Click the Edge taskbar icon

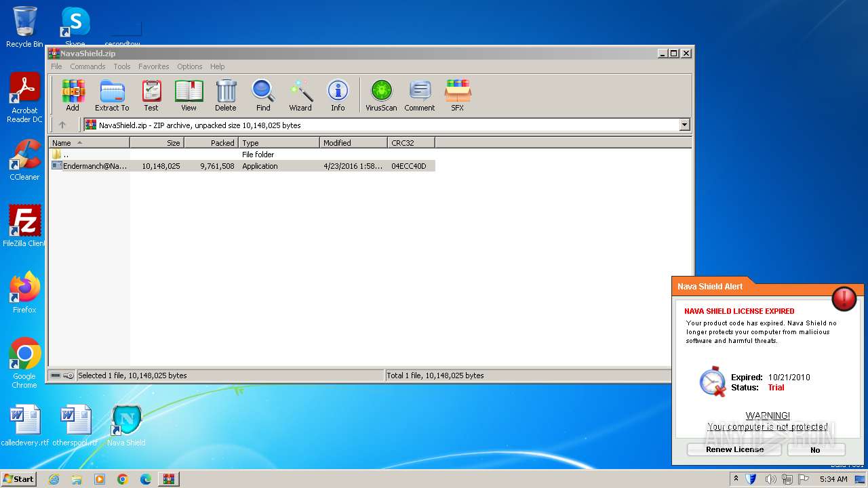pos(146,479)
